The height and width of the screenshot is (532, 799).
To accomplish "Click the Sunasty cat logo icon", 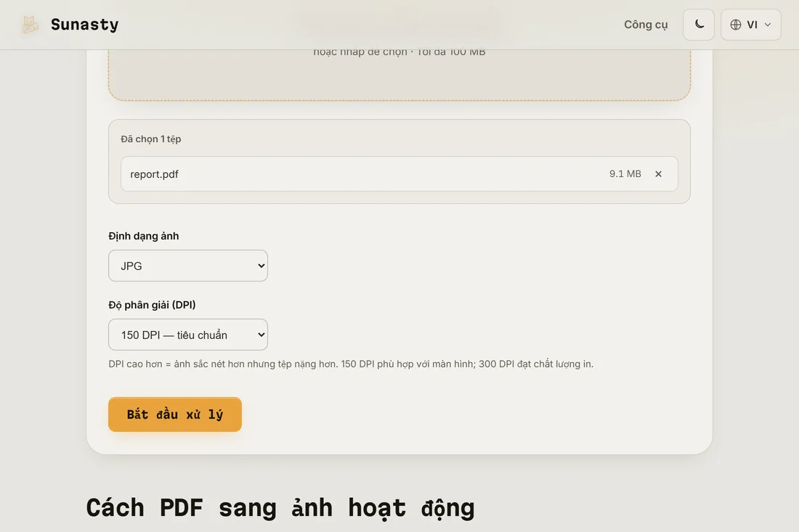I will 30,25.
